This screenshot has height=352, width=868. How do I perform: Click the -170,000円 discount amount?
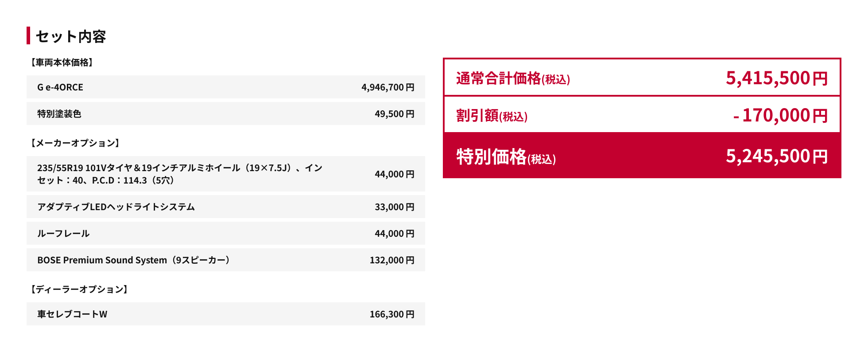(780, 115)
